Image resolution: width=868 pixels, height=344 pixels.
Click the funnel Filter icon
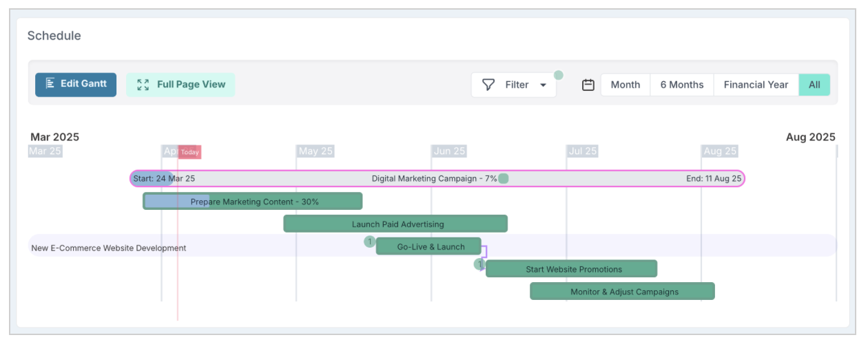click(x=488, y=85)
